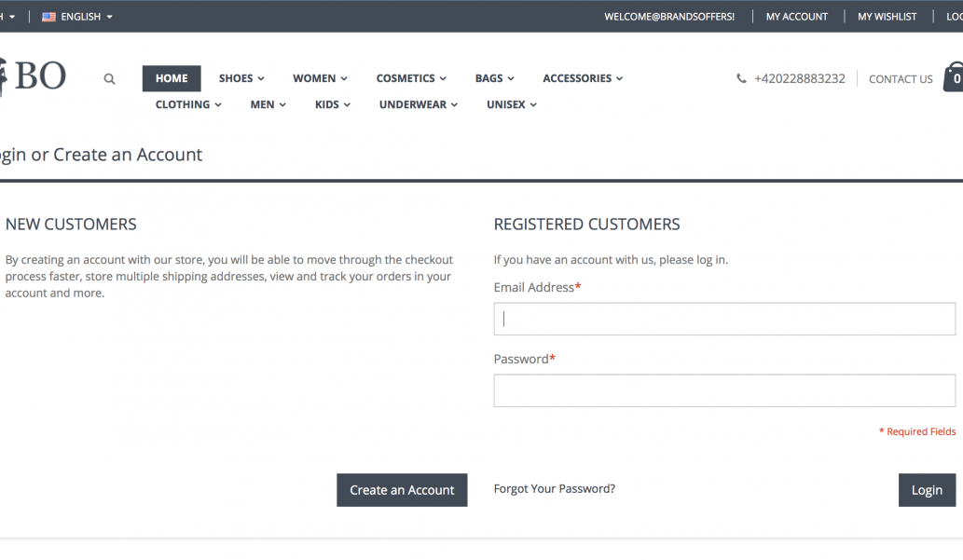Open the KIDS category menu
Viewport: 963px width, 560px height.
pos(332,104)
